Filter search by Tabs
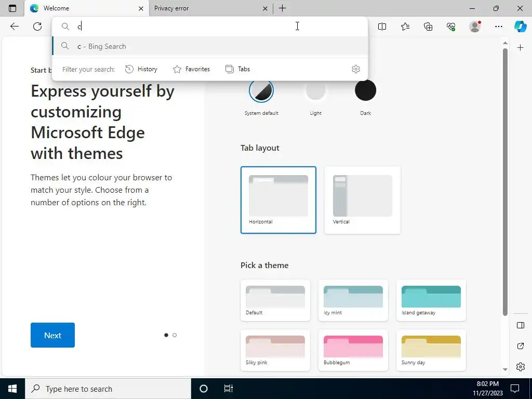The image size is (532, 399). pyautogui.click(x=237, y=69)
